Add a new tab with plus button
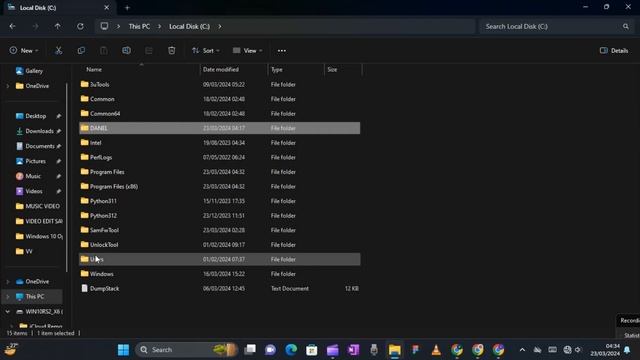 [127, 7]
